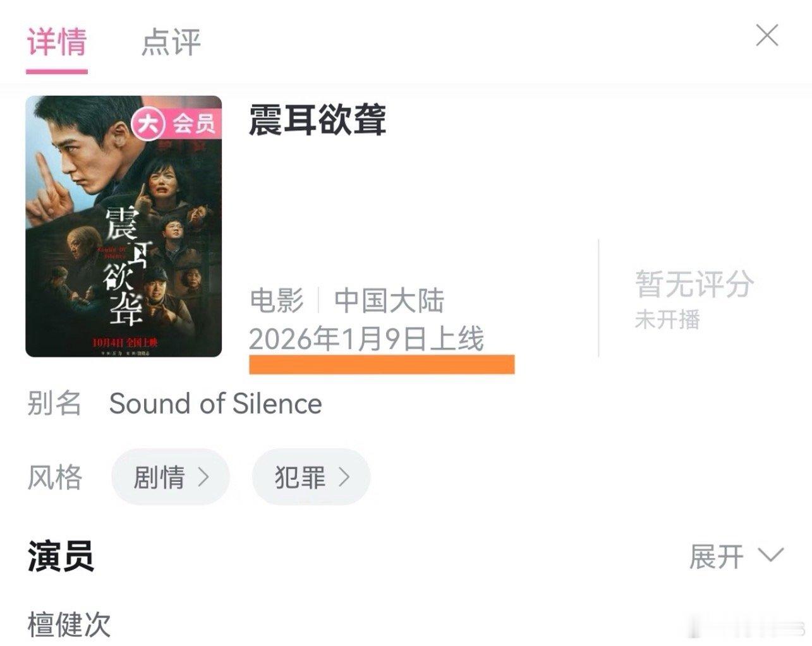Click the 2026年1月9日上线 release date
The image size is (812, 646).
(x=367, y=339)
